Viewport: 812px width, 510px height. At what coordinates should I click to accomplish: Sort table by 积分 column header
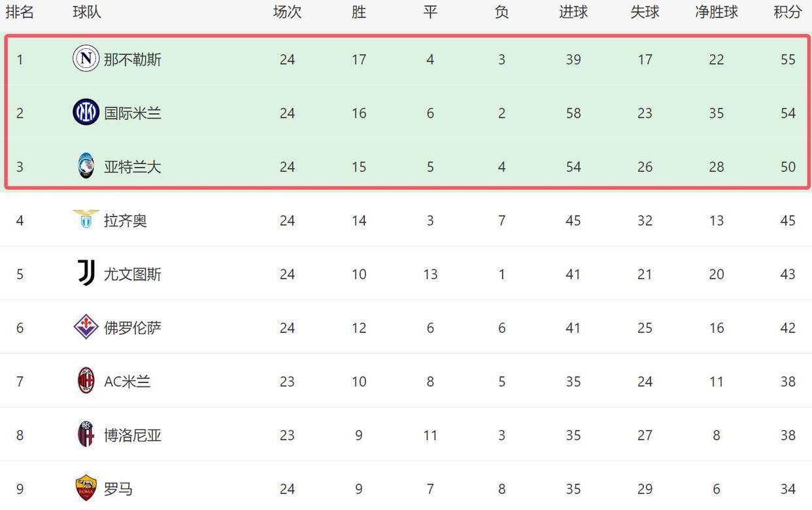click(x=787, y=12)
